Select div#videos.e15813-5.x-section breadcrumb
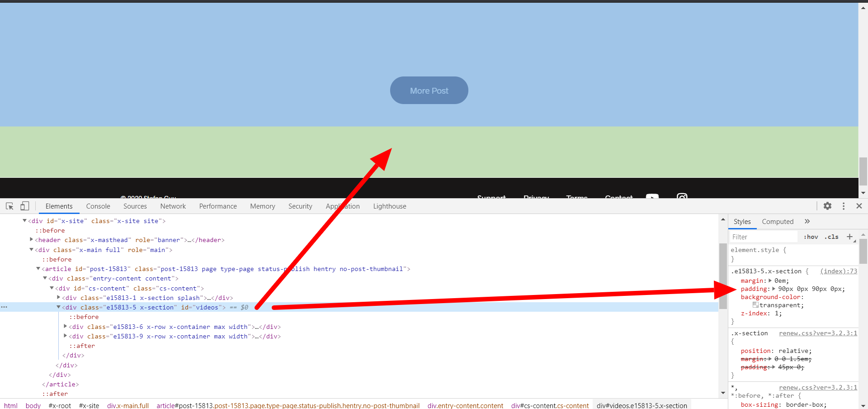Viewport: 868px width, 409px height. [642, 405]
